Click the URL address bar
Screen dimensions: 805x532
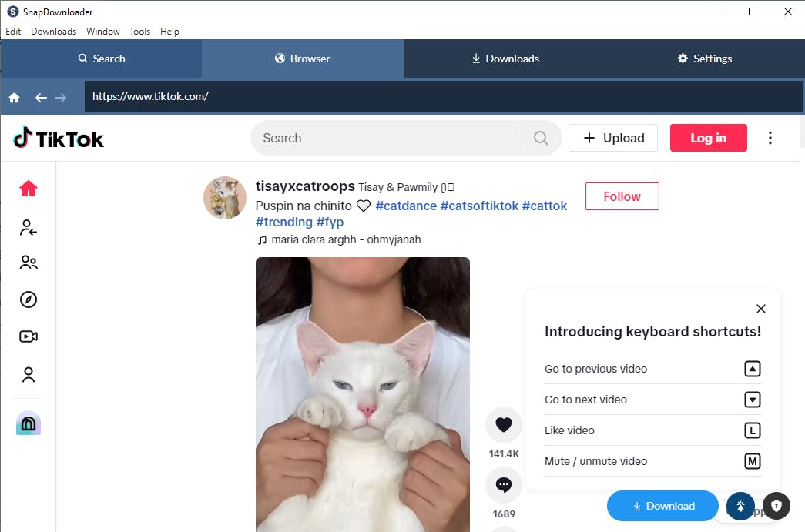[444, 96]
